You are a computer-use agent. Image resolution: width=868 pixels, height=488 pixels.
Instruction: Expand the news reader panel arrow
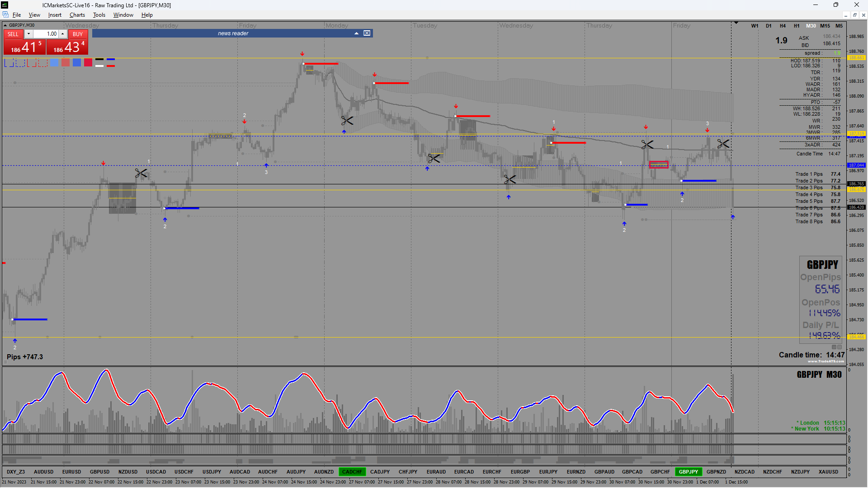(x=356, y=33)
